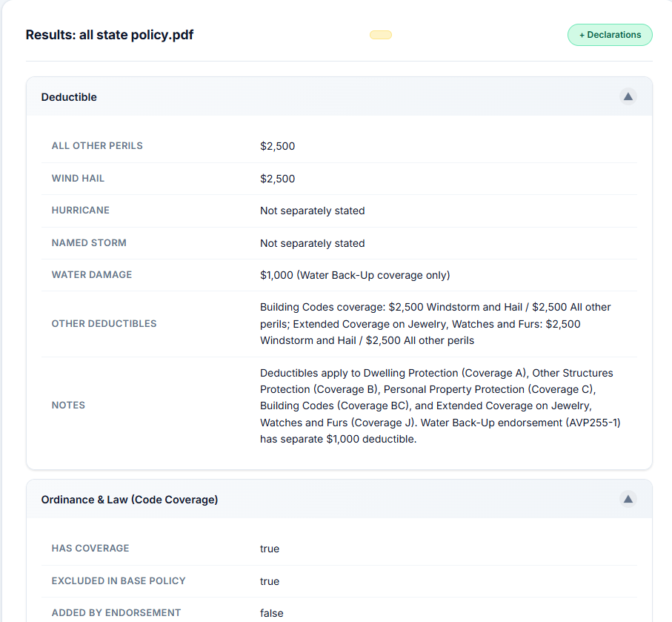Viewport: 672px width, 622px height.
Task: Click the Ordinance & Law (Code Coverage) title
Action: click(x=130, y=500)
